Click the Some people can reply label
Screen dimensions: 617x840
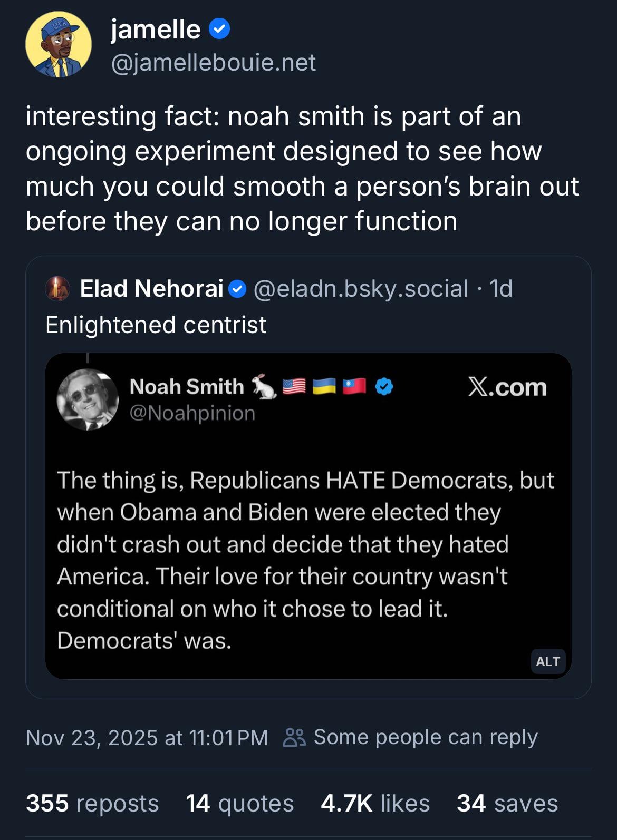pyautogui.click(x=425, y=737)
